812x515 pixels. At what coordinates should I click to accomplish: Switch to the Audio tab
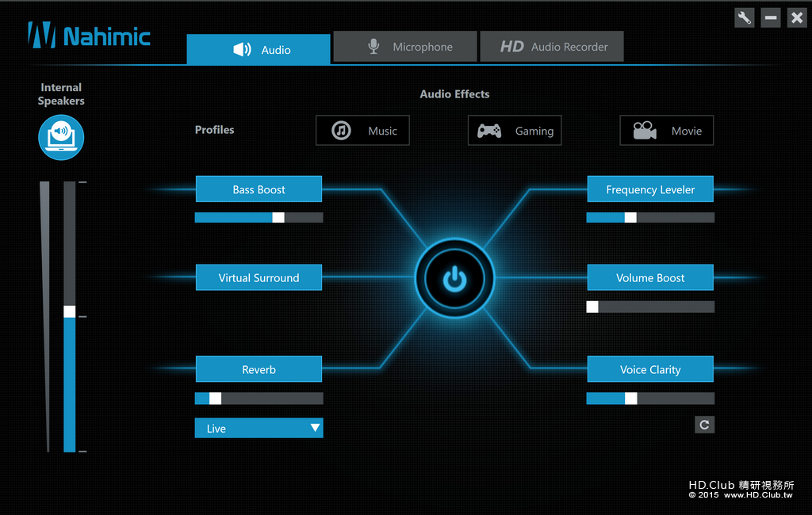click(259, 50)
